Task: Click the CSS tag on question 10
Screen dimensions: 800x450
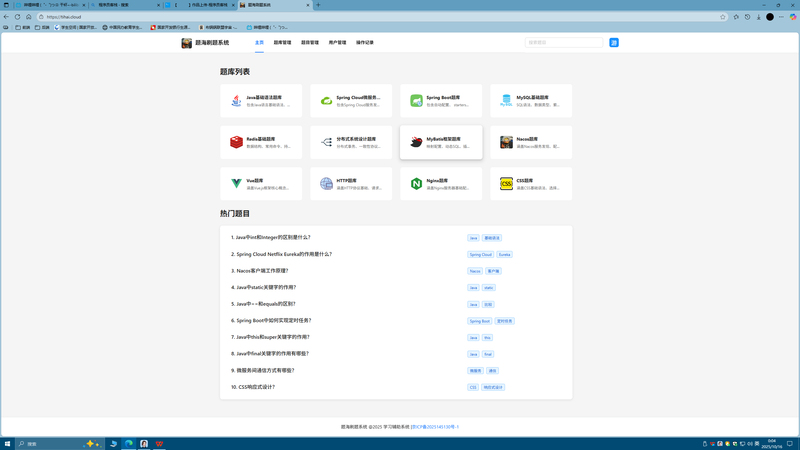Action: 473,387
